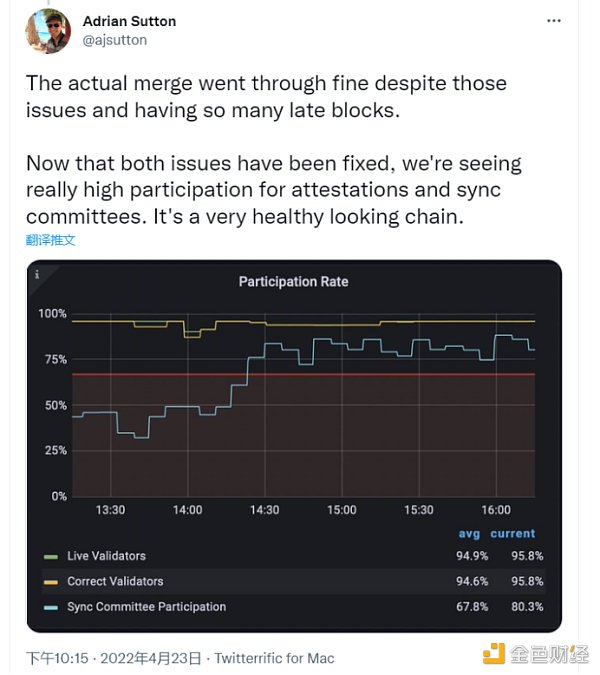
Task: Click the green Live Validators legend swatch
Action: [51, 557]
